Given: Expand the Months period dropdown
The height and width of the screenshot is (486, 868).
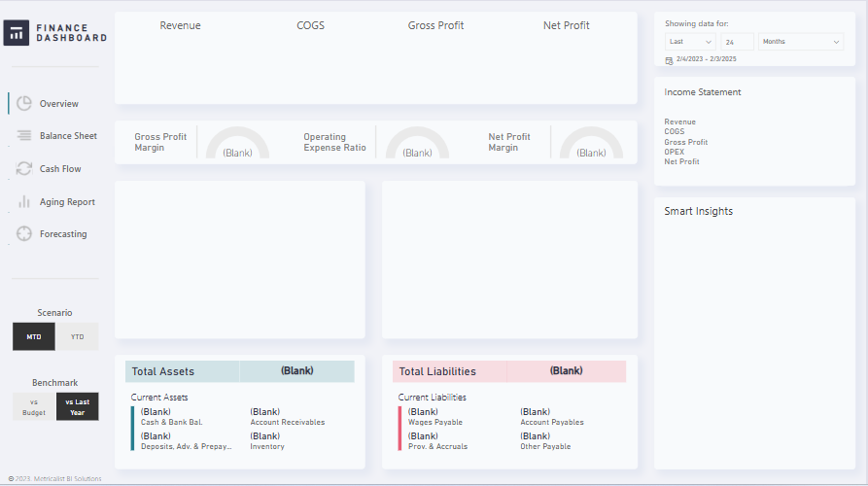Looking at the screenshot, I should (x=800, y=42).
